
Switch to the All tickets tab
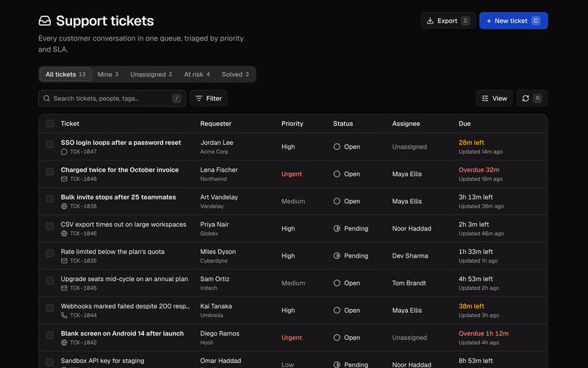click(x=65, y=74)
